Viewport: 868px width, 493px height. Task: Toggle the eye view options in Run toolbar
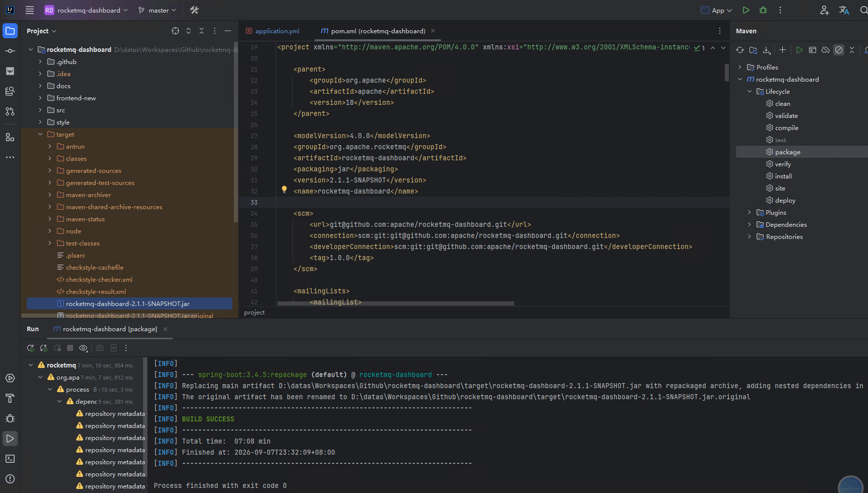84,348
